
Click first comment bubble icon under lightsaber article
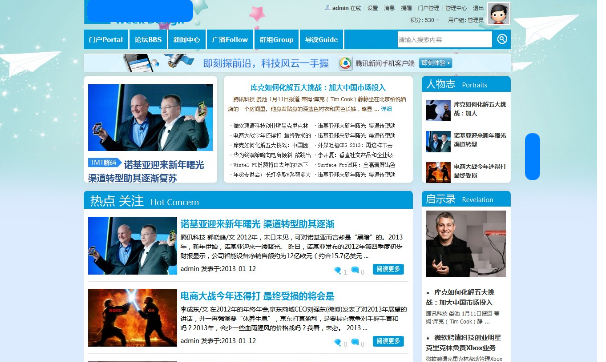coord(337,342)
